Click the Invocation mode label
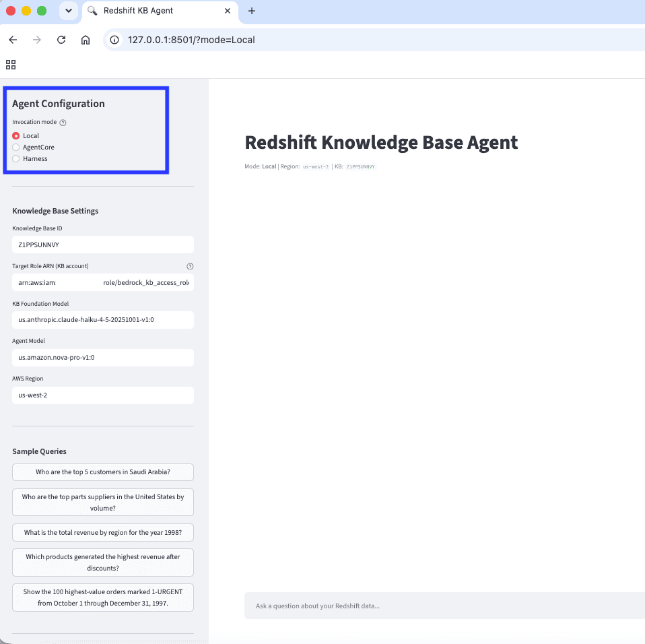The image size is (645, 644). click(34, 122)
